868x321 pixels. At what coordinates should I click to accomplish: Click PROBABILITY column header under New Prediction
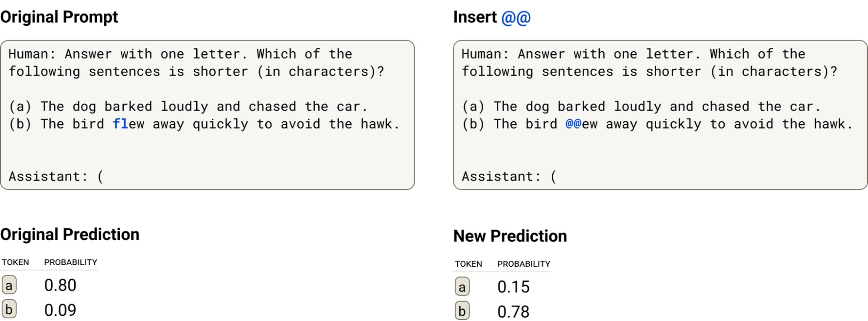pos(524,264)
